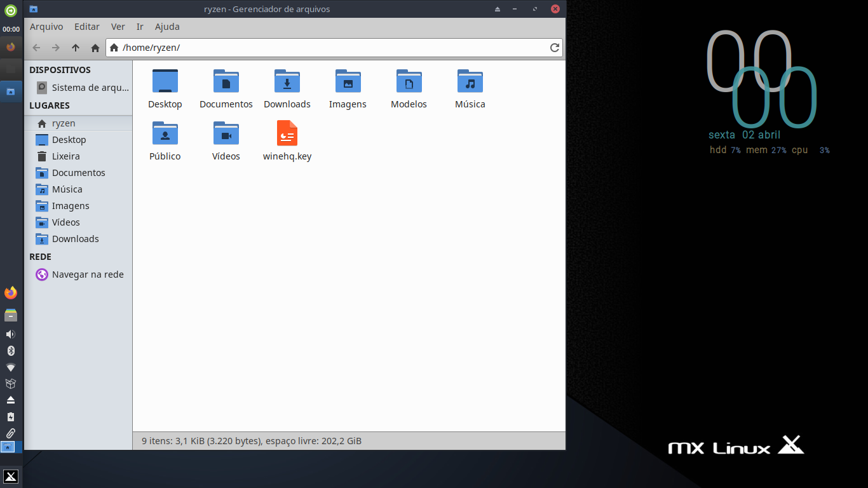
Task: Open Música in the sidebar places
Action: coord(78,189)
